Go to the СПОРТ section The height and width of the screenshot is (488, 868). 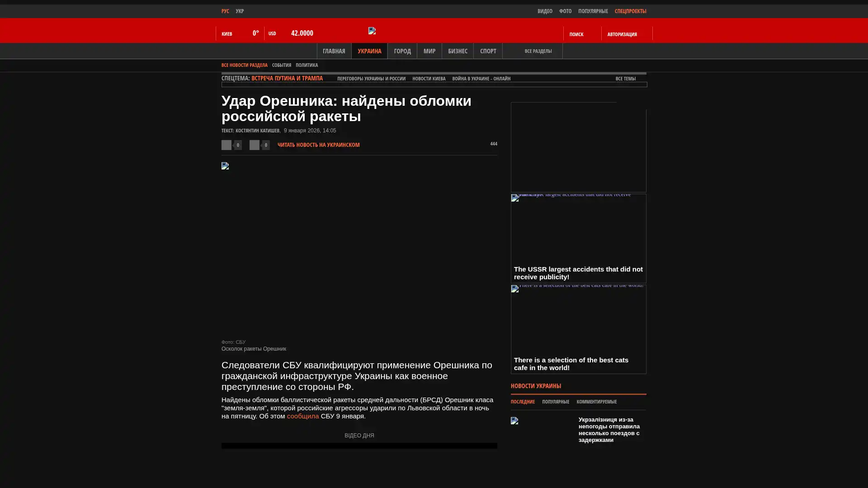[x=487, y=51]
